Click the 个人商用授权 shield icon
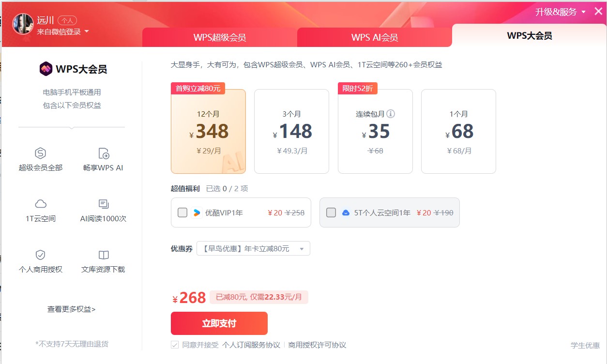The image size is (607, 364). [x=41, y=255]
